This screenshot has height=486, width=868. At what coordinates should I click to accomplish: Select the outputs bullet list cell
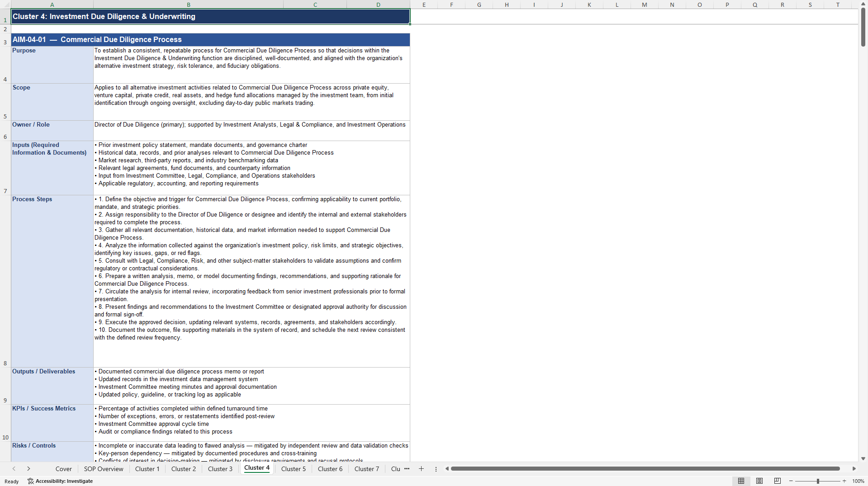251,386
